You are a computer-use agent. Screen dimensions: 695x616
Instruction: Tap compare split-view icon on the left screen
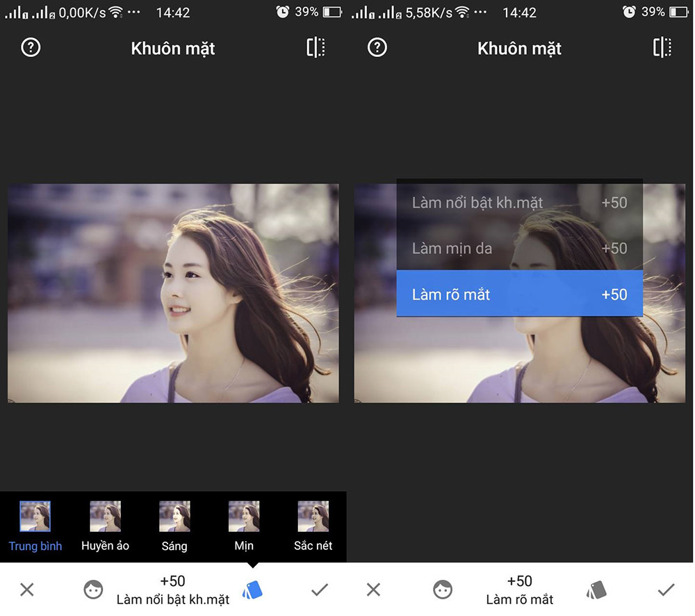pyautogui.click(x=316, y=47)
